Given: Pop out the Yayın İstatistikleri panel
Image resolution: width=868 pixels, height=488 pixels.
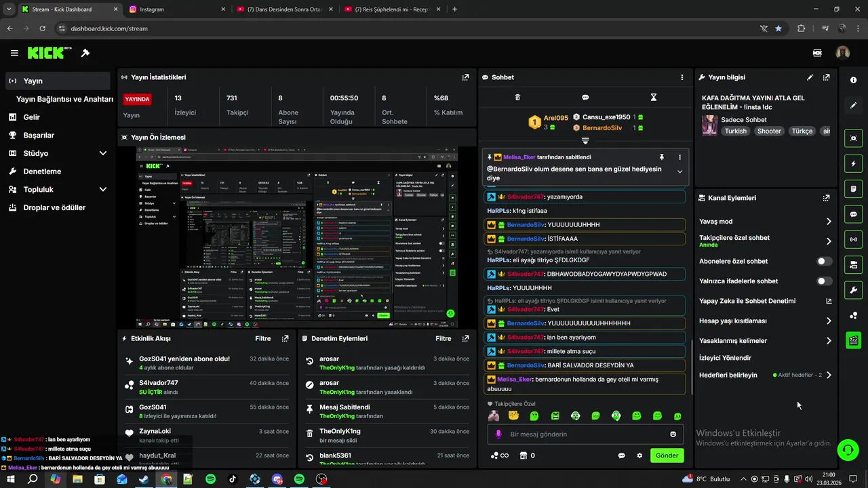Looking at the screenshot, I should pos(465,77).
